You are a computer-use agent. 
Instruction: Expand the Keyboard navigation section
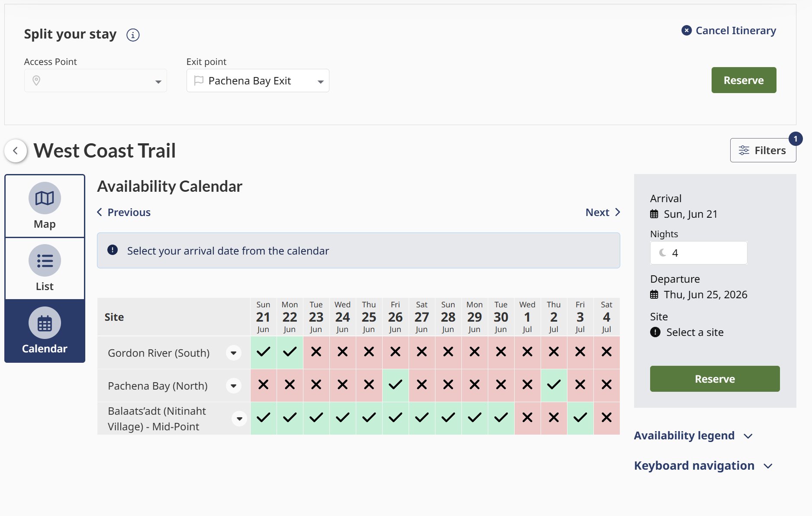[x=703, y=466]
